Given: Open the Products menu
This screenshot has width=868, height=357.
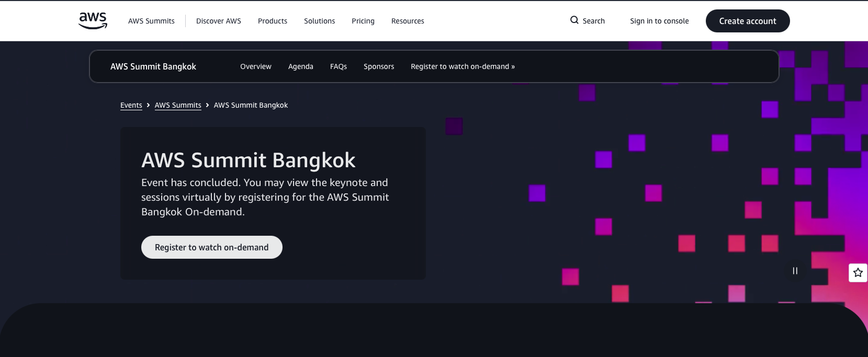Looking at the screenshot, I should [273, 21].
